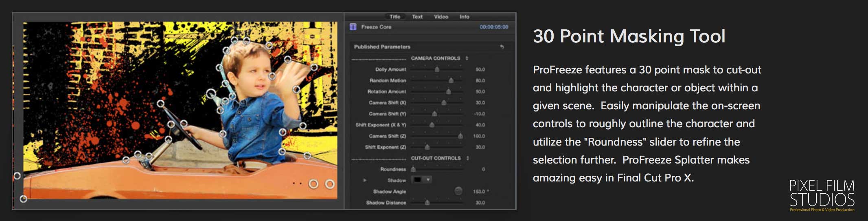Click the Camera Shift (Z) value 100.0
Image resolution: width=868 pixels, height=221 pixels.
479,136
